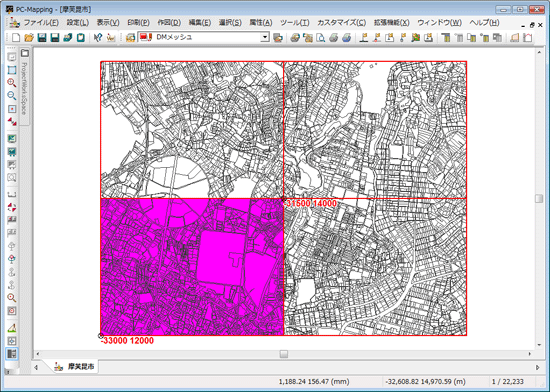The image size is (550, 392).
Task: Click the context help pointer icon
Action: point(98,38)
